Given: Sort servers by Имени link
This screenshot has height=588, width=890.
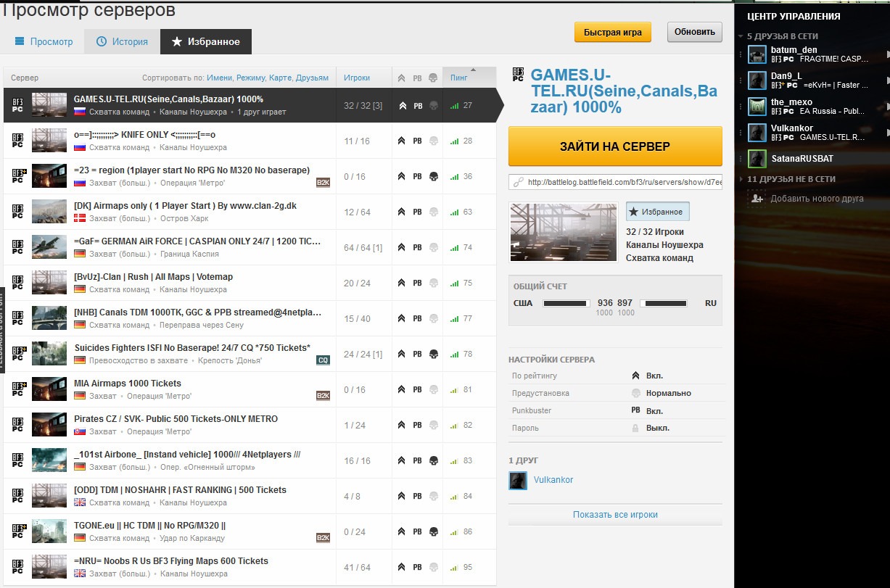Looking at the screenshot, I should 219,78.
